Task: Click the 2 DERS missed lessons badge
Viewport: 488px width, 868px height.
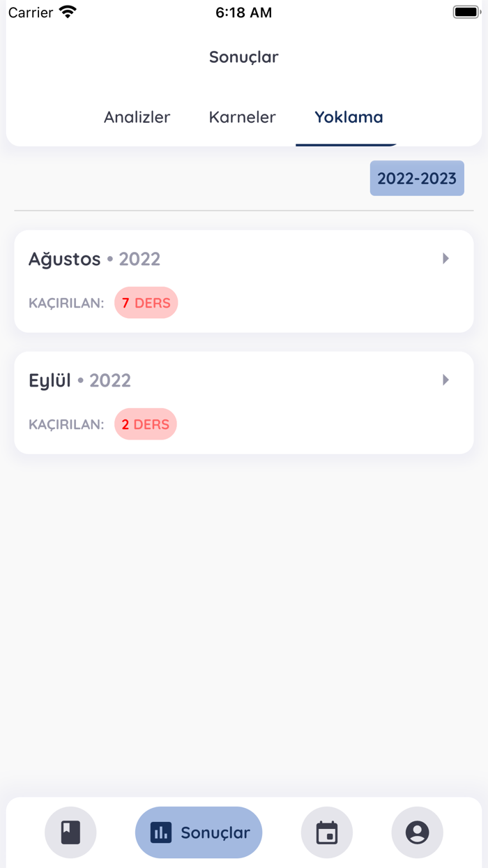Action: (x=145, y=424)
